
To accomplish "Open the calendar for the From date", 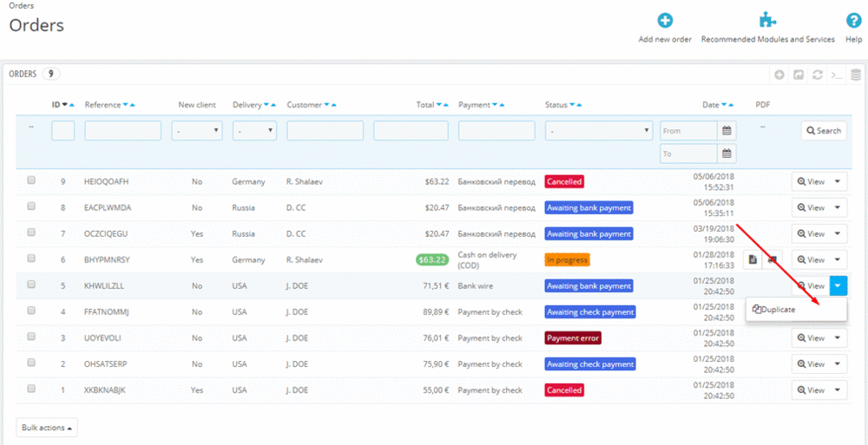I will coord(727,131).
